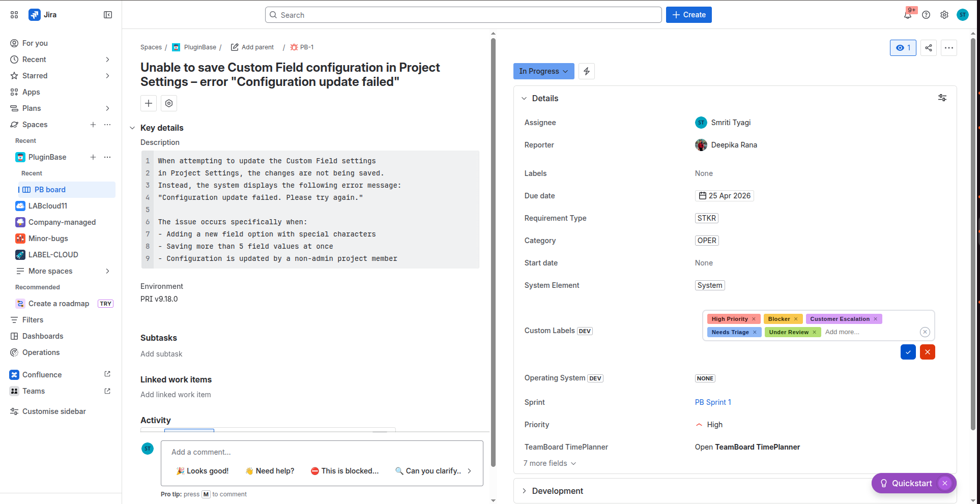
Task: Remove the Blocker label
Action: pos(796,319)
